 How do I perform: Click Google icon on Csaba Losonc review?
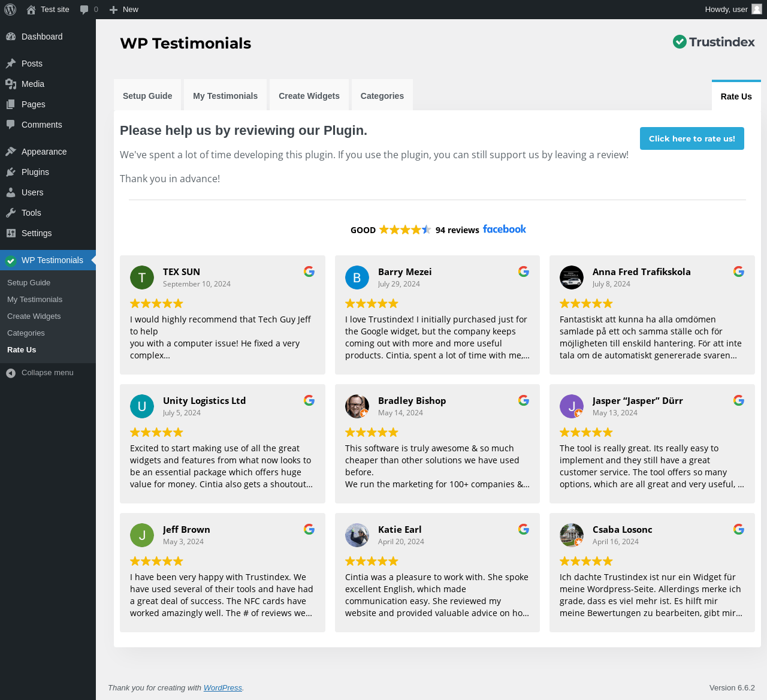point(739,529)
